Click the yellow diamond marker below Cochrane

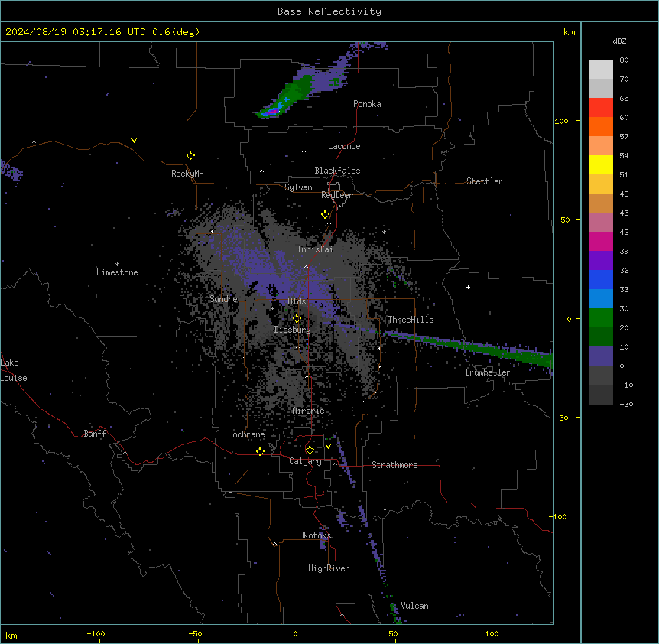(260, 451)
